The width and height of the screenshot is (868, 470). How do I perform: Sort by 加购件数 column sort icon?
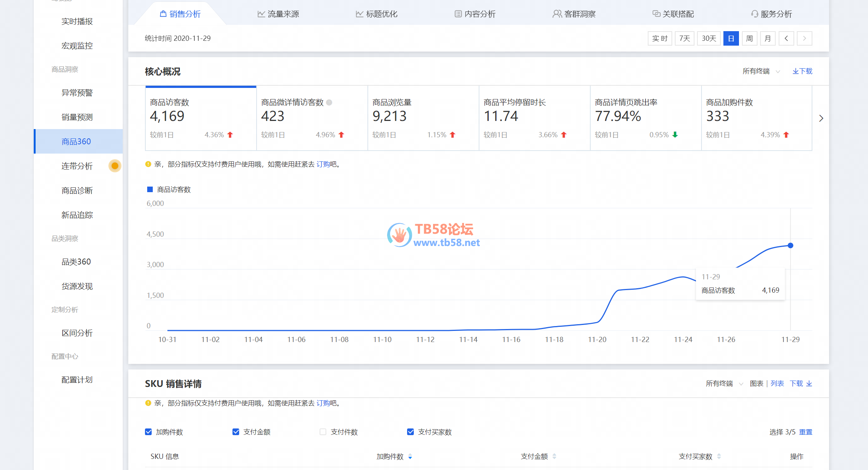[x=410, y=457]
